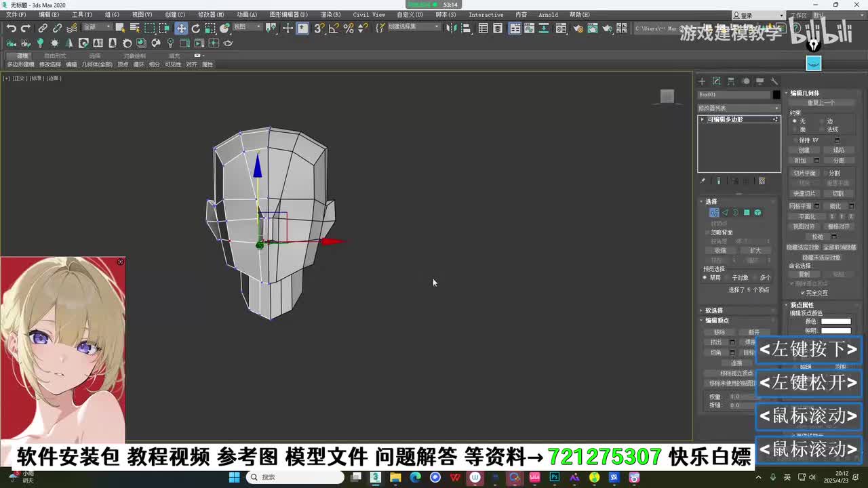Open the 全部 selection filter dropdown

97,27
